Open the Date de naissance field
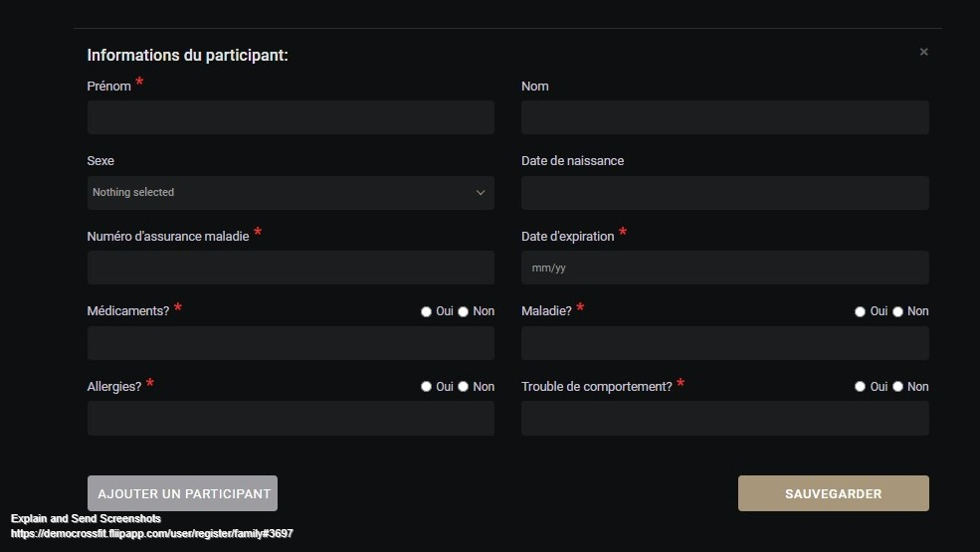Viewport: 980px width, 552px height. tap(724, 193)
